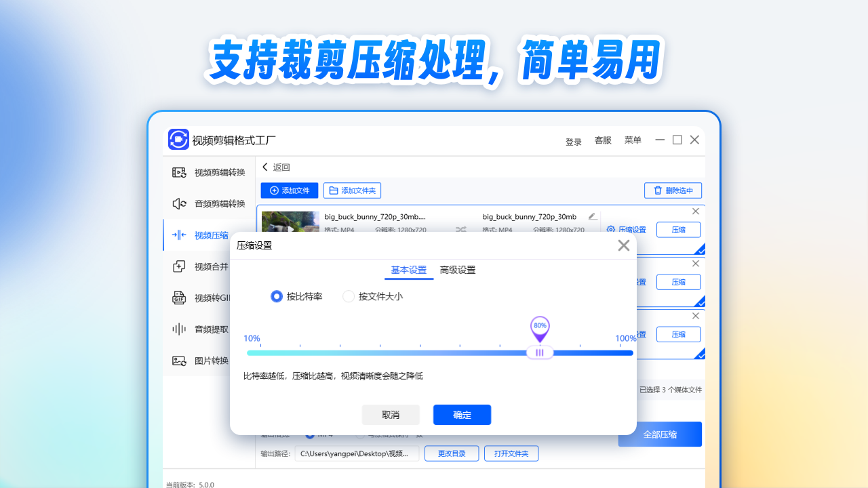Switch to the 高级设置 tab
Image resolution: width=868 pixels, height=488 pixels.
point(458,270)
